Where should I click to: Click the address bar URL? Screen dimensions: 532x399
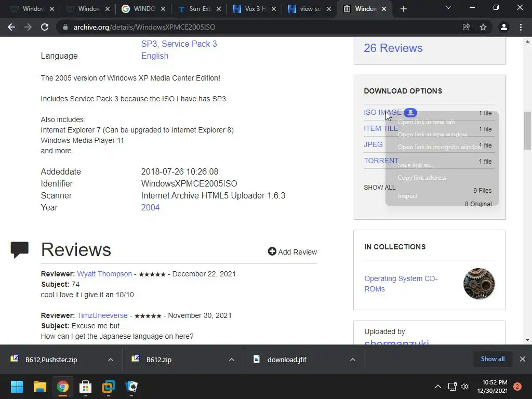point(144,27)
